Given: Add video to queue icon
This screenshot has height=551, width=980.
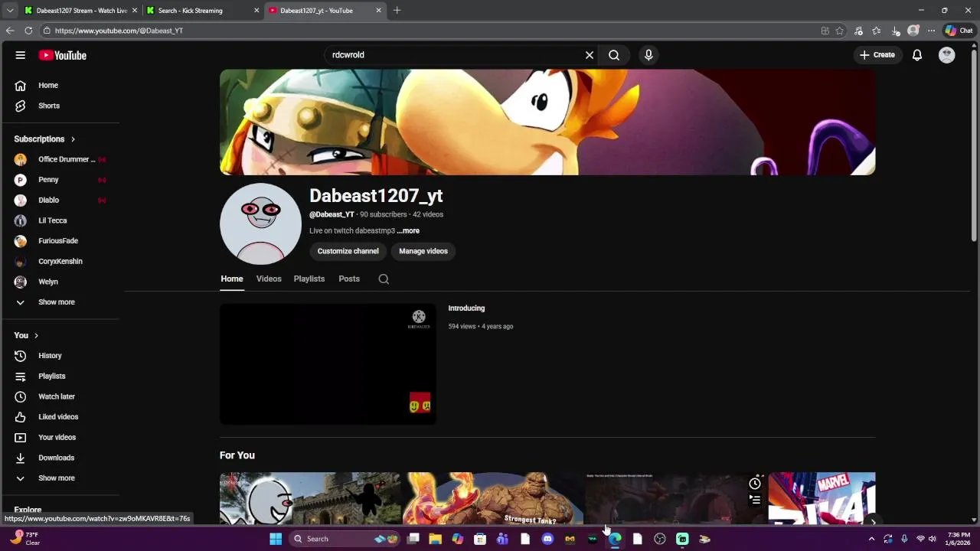Looking at the screenshot, I should [755, 500].
